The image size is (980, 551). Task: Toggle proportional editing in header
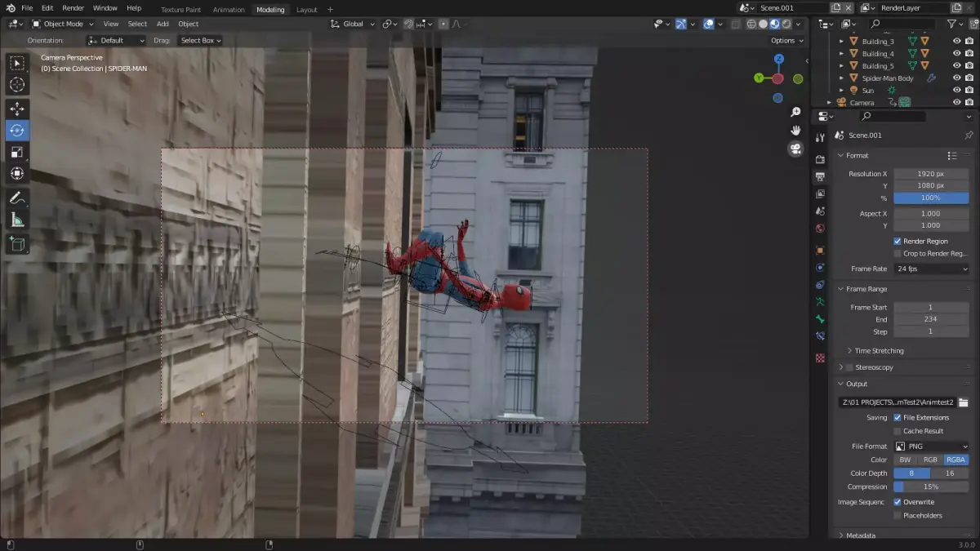tap(443, 24)
